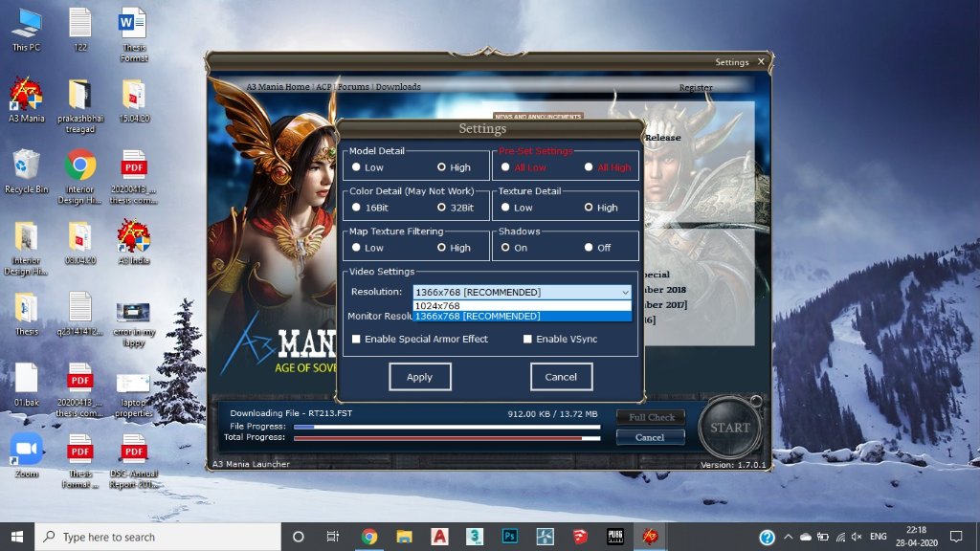Apply the settings changes

[420, 377]
